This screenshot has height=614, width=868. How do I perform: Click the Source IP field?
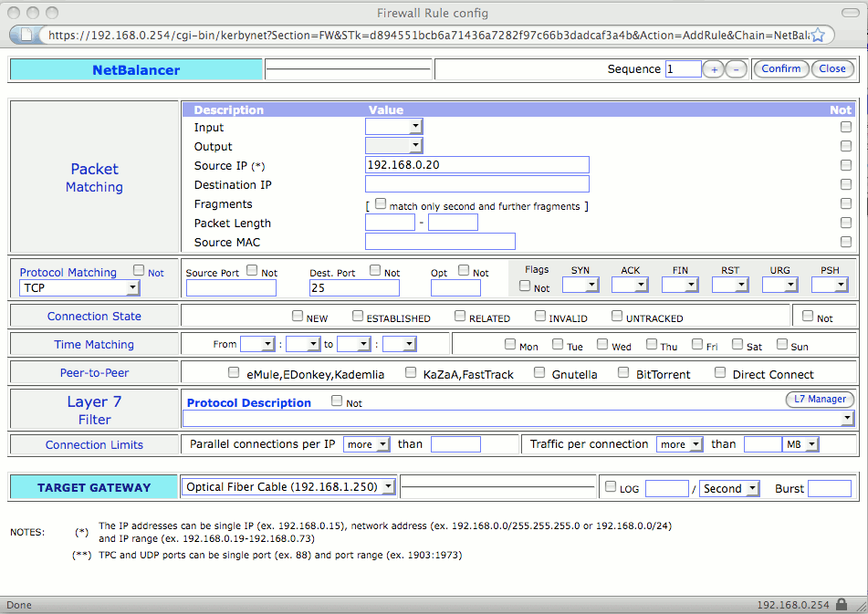[477, 165]
